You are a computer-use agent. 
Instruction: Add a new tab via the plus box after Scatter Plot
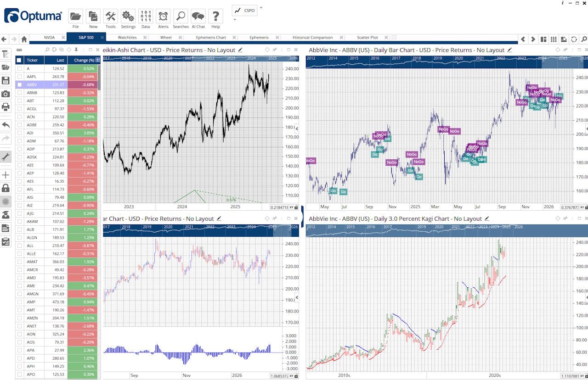[394, 38]
